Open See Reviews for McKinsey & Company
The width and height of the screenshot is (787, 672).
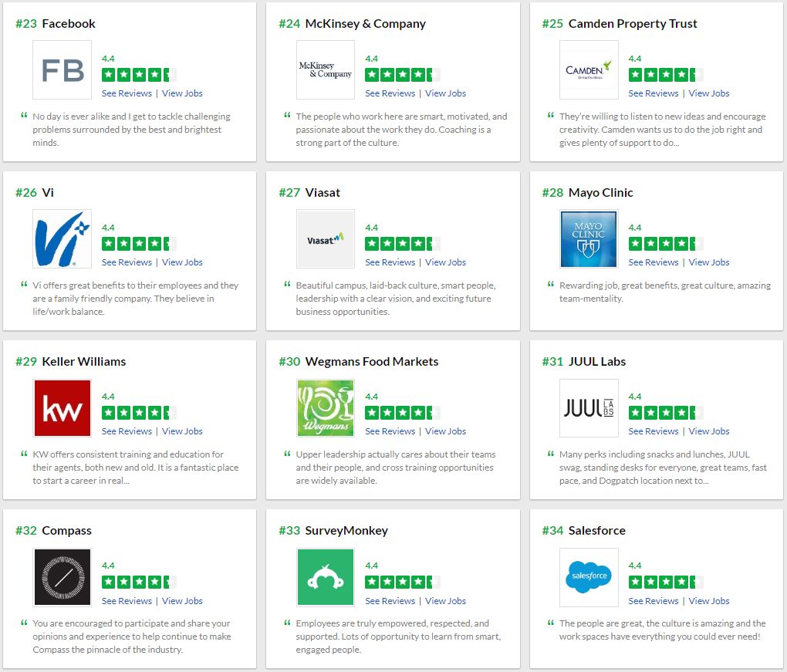pyautogui.click(x=390, y=93)
